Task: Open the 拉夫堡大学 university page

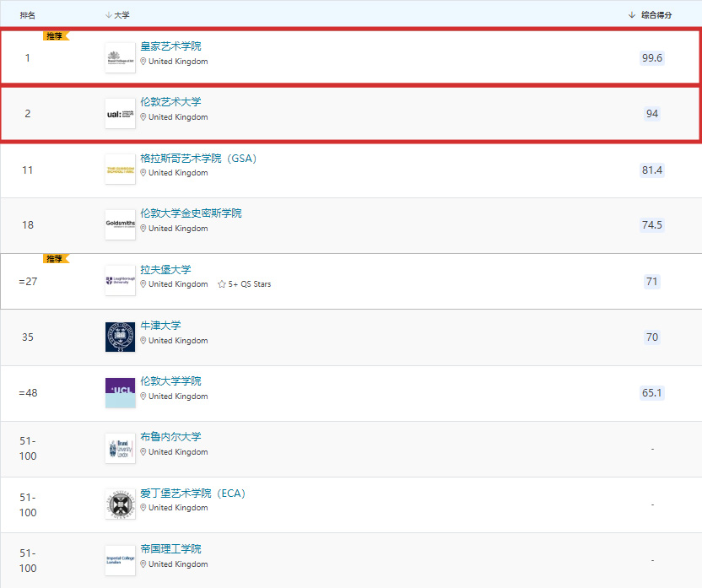Action: click(x=165, y=269)
